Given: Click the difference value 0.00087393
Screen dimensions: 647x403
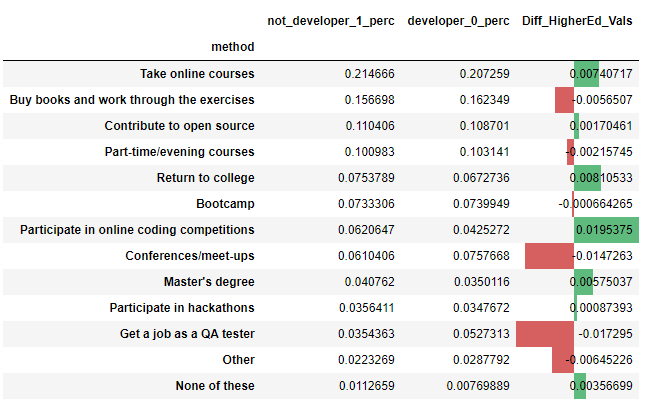Looking at the screenshot, I should click(601, 307).
